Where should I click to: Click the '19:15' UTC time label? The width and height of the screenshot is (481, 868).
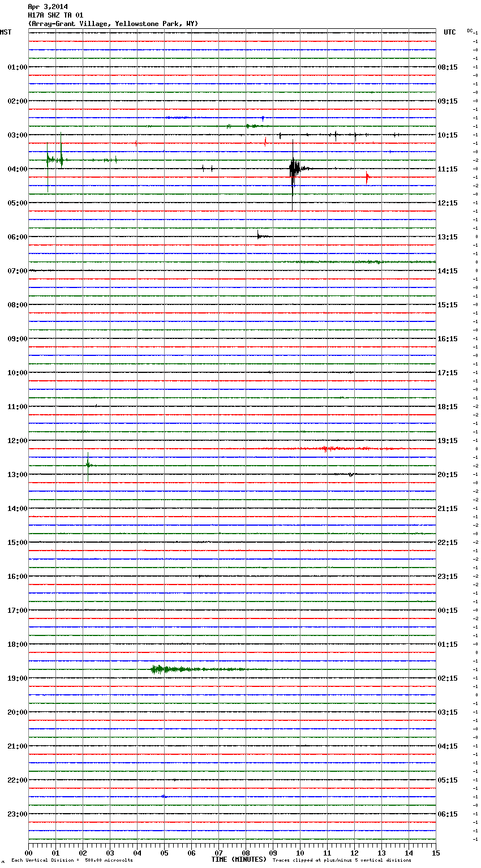click(448, 441)
